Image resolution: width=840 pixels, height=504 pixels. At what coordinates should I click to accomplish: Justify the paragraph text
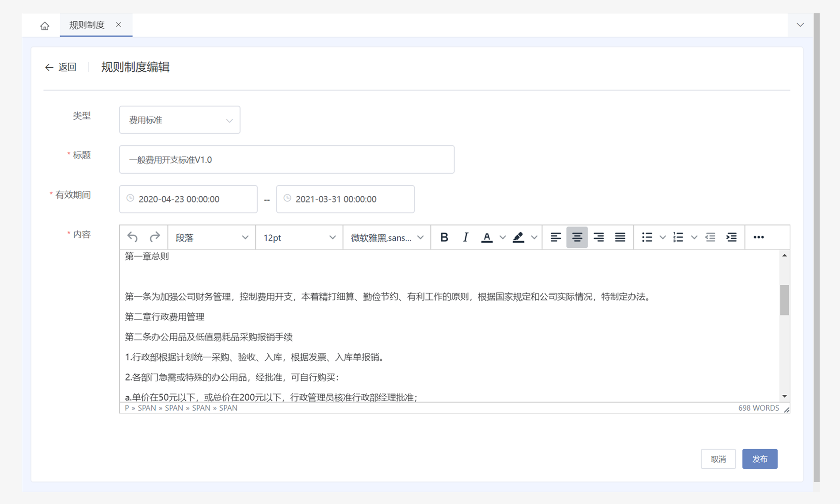coord(620,237)
